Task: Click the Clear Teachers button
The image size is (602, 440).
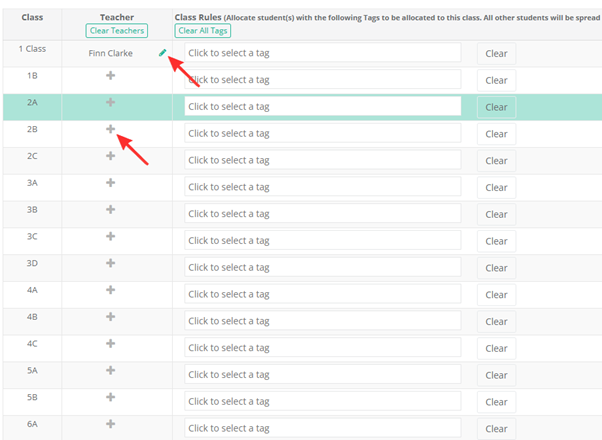Action: [117, 31]
